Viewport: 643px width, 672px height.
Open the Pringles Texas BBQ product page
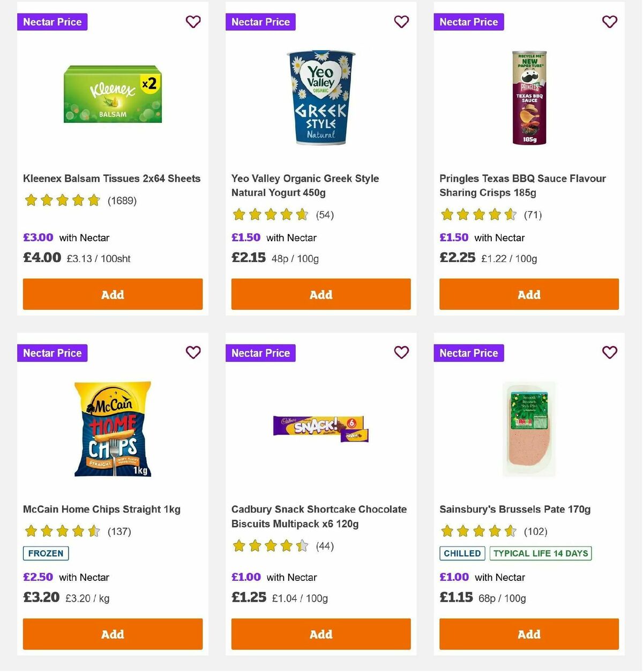[522, 185]
